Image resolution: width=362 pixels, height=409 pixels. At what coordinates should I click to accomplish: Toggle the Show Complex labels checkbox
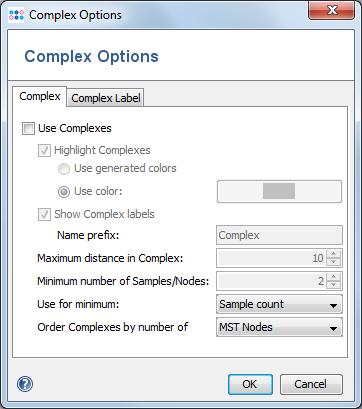coord(44,214)
